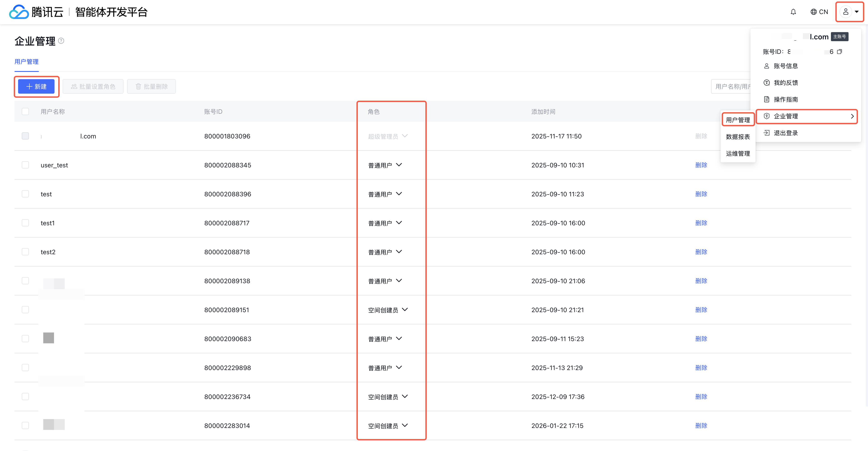Image resolution: width=868 pixels, height=451 pixels.
Task: Click the help question mark beside 企业管理
Action: [x=61, y=41]
